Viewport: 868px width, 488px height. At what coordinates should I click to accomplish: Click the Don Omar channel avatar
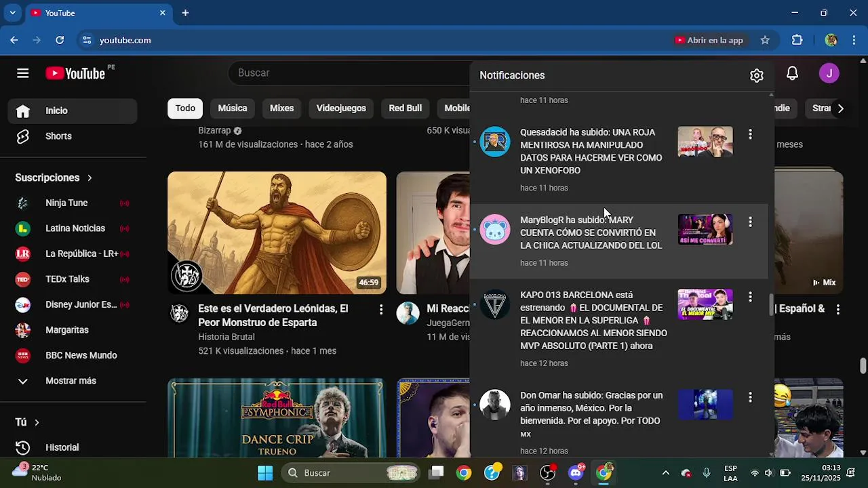pos(495,405)
